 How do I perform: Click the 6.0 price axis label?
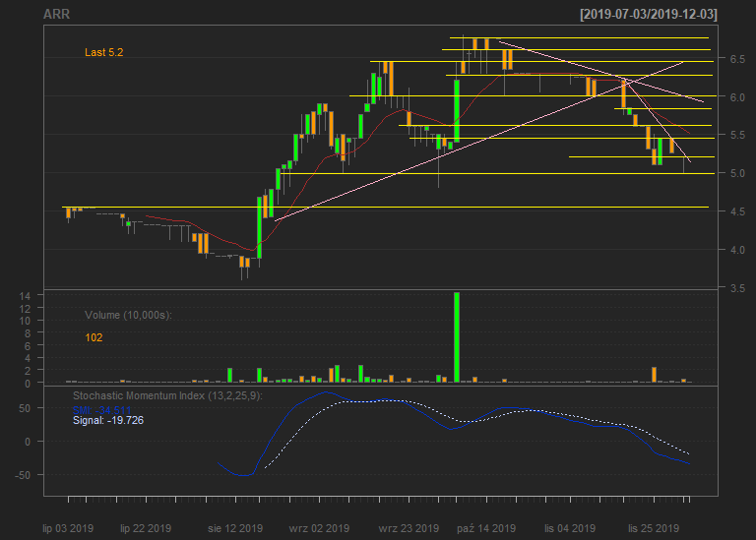(737, 96)
